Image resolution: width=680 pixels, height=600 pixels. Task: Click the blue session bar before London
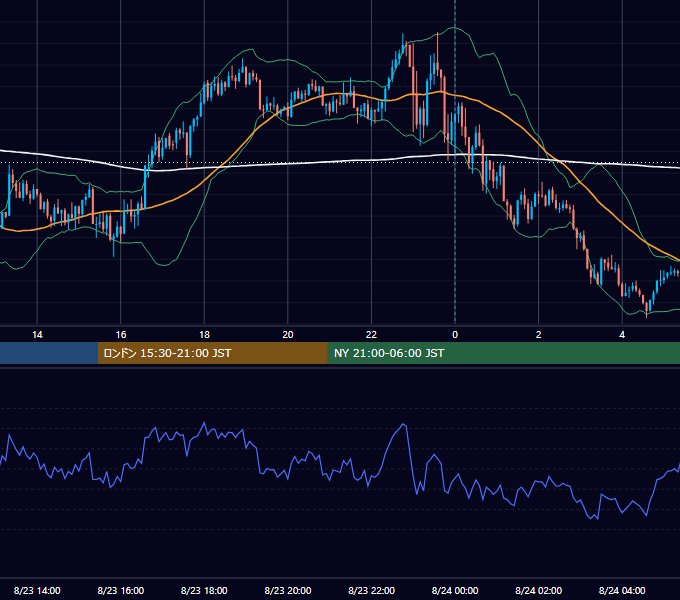pyautogui.click(x=49, y=353)
